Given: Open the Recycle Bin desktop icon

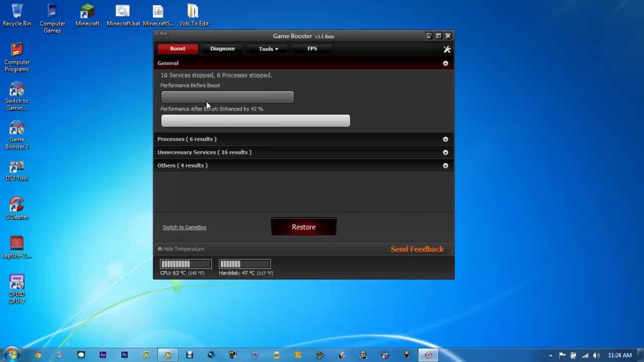Looking at the screenshot, I should [x=17, y=15].
